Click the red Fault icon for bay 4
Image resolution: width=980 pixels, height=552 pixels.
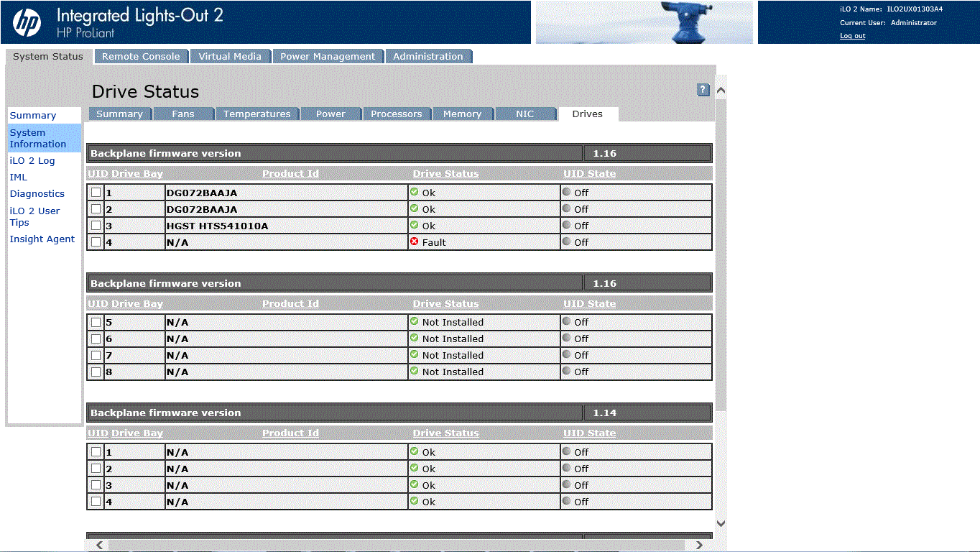(x=414, y=241)
